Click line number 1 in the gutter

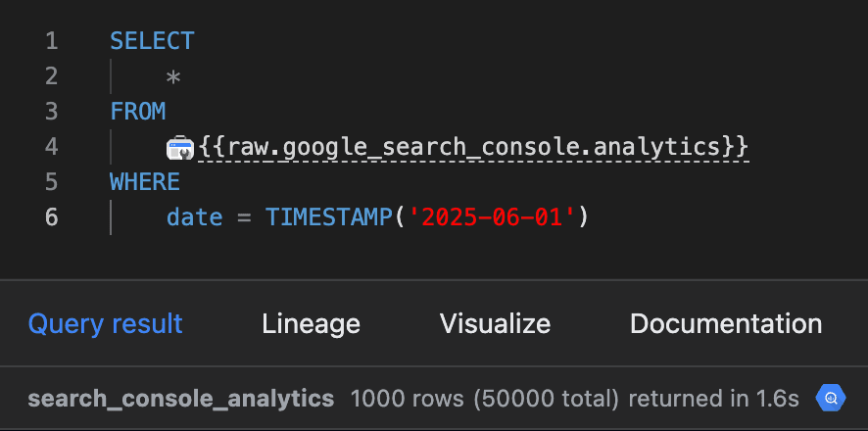point(52,41)
